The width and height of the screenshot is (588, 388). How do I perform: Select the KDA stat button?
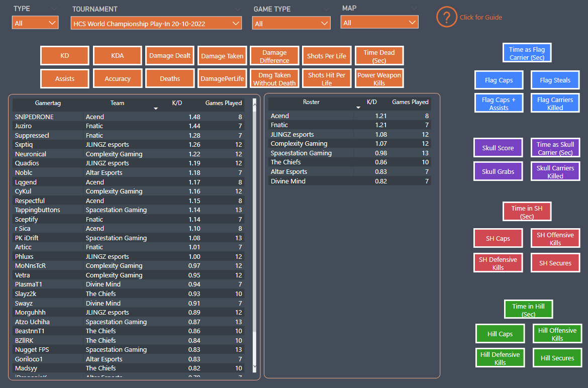click(x=118, y=55)
